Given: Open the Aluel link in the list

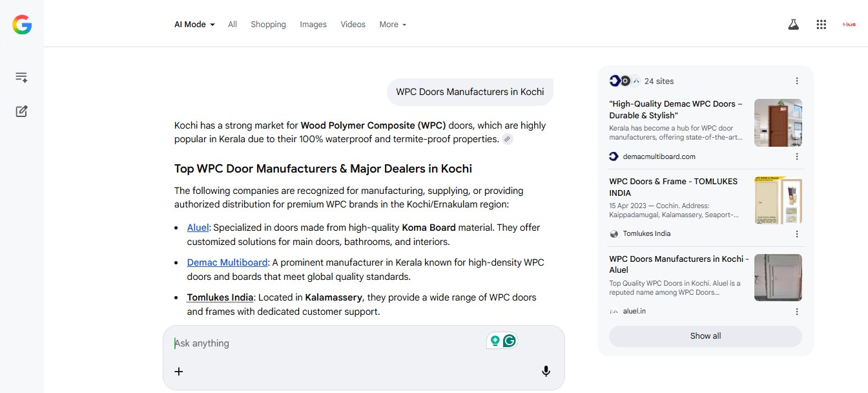Looking at the screenshot, I should pyautogui.click(x=198, y=228).
